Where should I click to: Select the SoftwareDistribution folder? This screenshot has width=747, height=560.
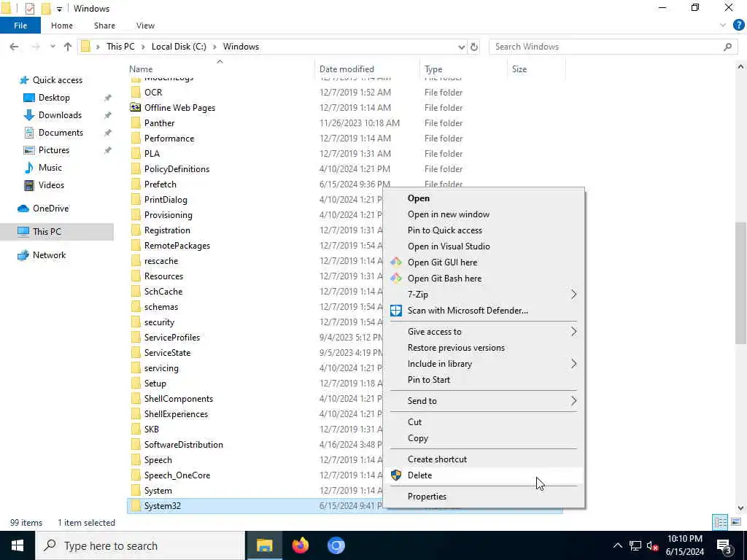183,445
